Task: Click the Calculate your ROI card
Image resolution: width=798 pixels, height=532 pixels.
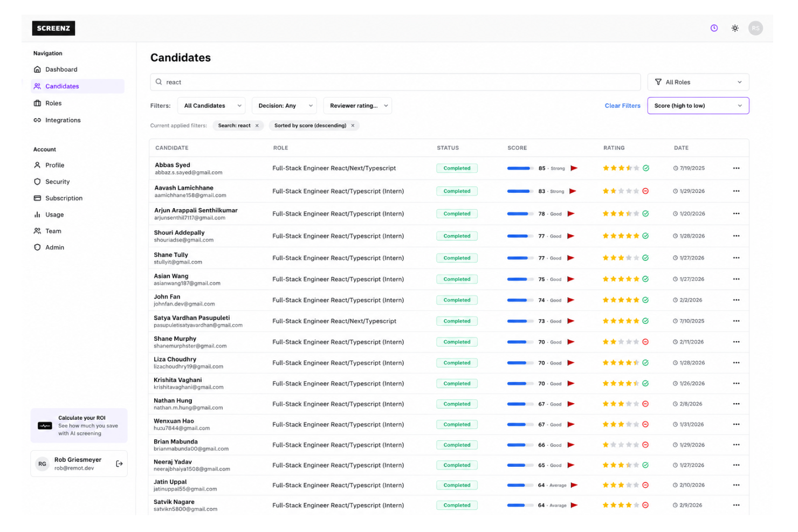Action: point(79,425)
